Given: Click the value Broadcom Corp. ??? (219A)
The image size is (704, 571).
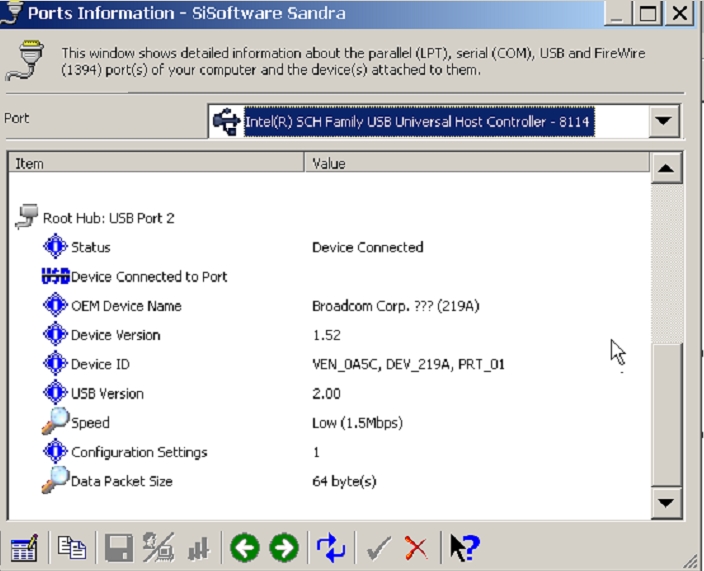Looking at the screenshot, I should [396, 306].
